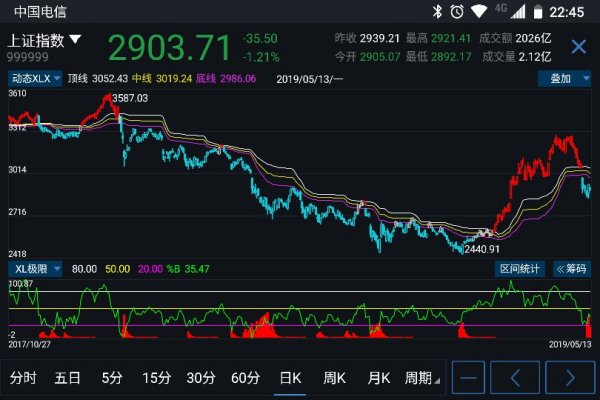The width and height of the screenshot is (600, 400).
Task: Open the 动态XLX indicator dropdown
Action: (x=35, y=79)
